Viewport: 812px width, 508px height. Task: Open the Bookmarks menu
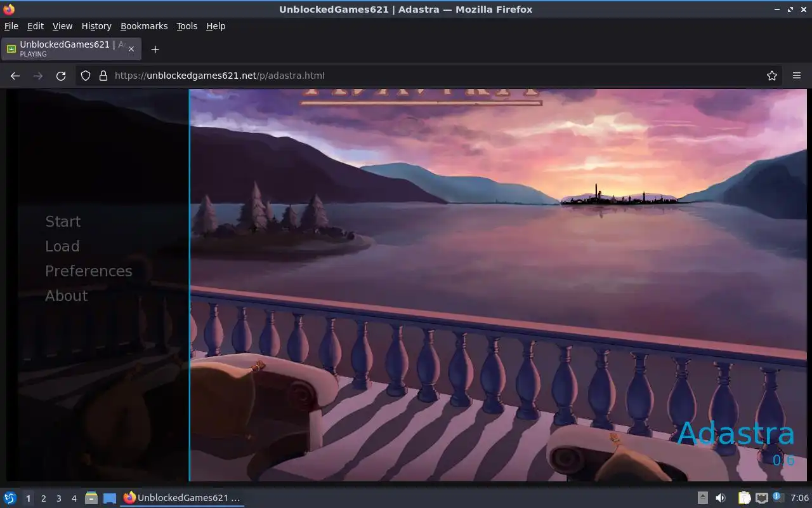[x=144, y=26]
